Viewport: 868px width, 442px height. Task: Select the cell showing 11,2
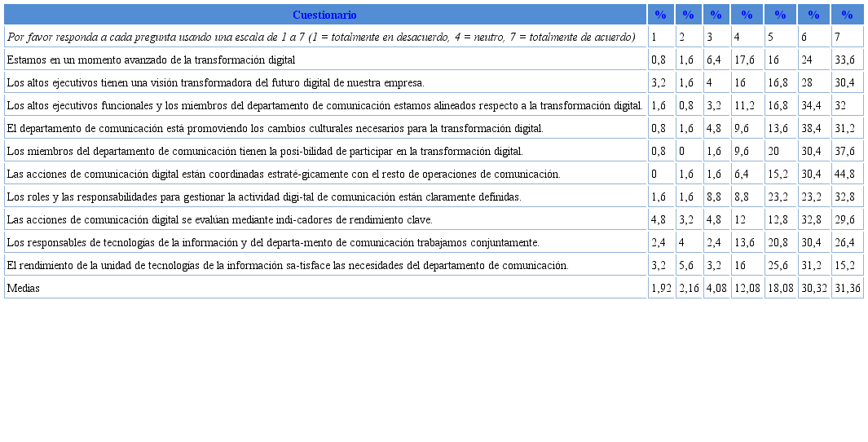[x=745, y=105]
